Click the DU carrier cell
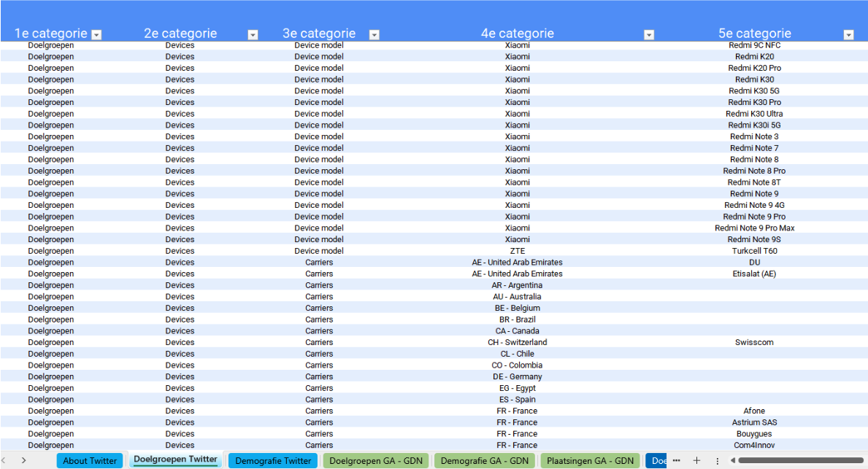868x469 pixels. (755, 262)
